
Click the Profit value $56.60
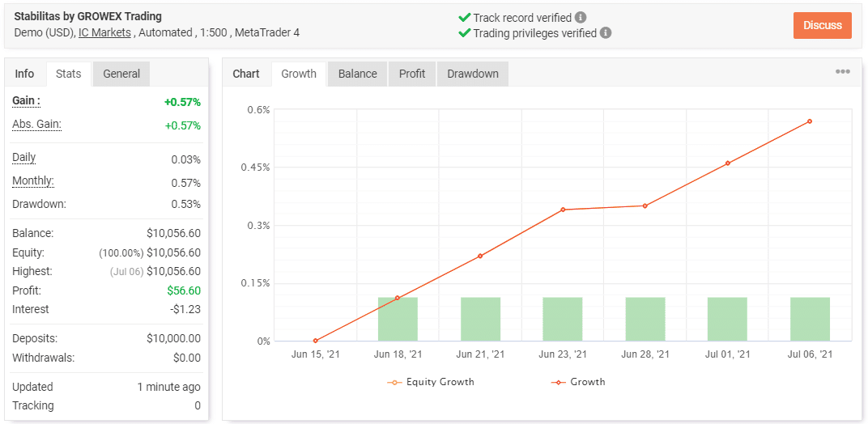pyautogui.click(x=184, y=290)
